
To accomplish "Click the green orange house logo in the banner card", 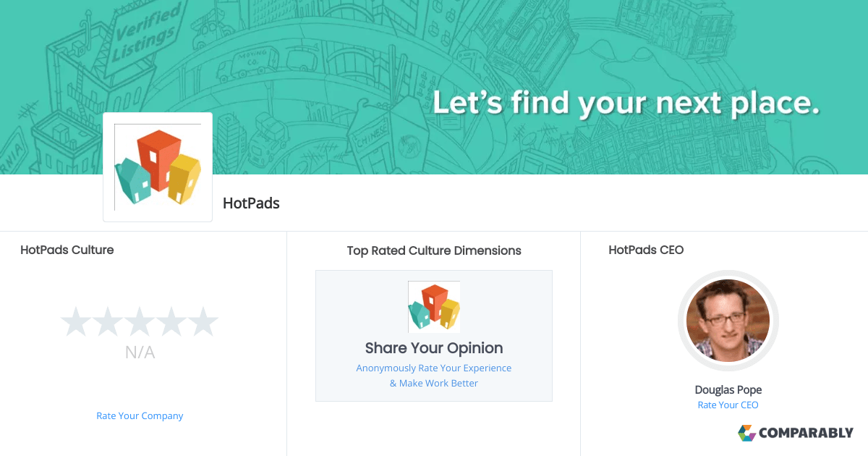I will point(157,166).
